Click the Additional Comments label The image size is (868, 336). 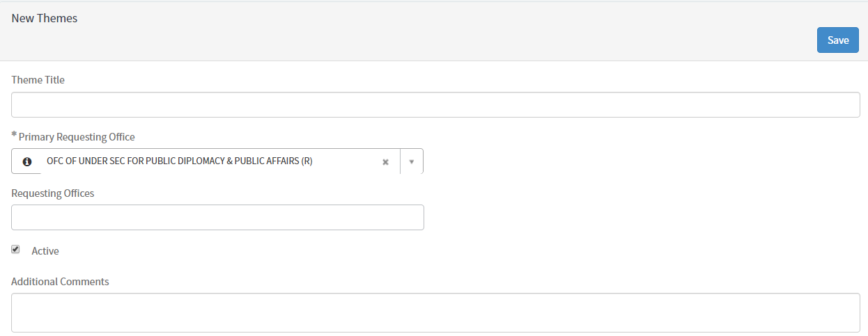tap(61, 282)
